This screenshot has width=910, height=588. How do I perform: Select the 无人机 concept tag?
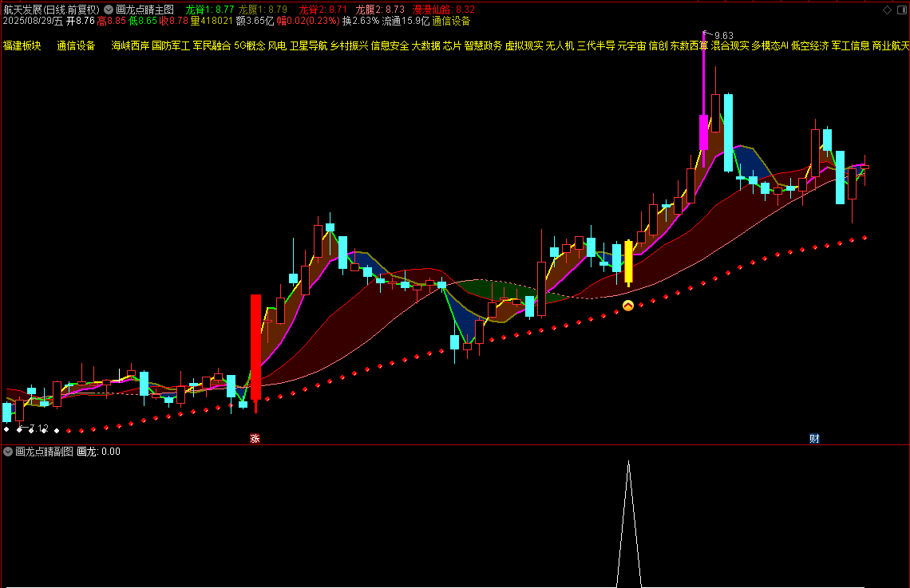tap(560, 45)
